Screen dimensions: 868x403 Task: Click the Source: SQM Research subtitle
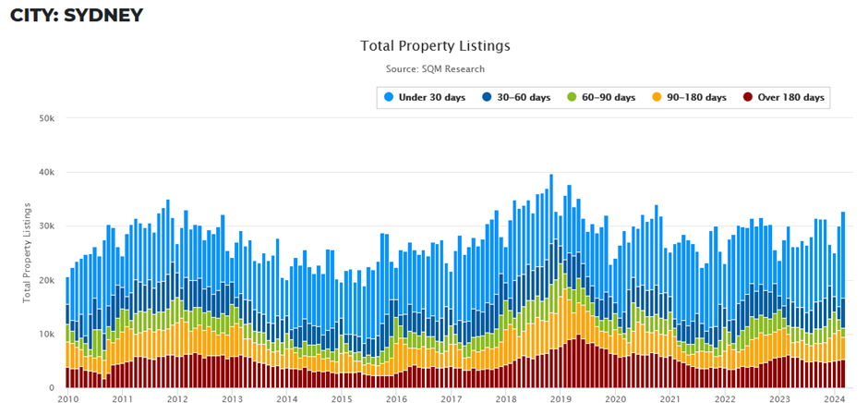tap(435, 69)
